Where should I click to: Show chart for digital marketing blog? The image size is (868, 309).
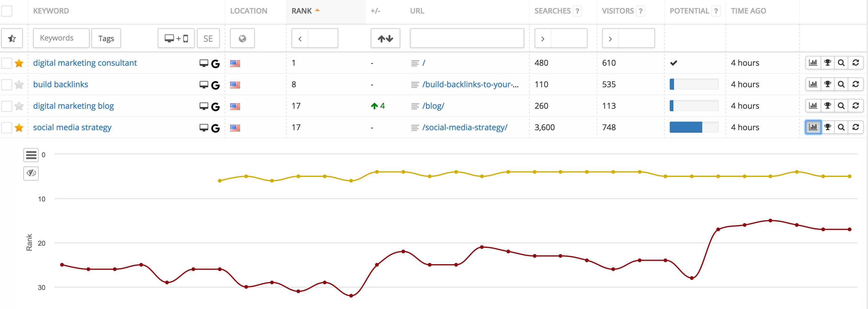(x=813, y=106)
